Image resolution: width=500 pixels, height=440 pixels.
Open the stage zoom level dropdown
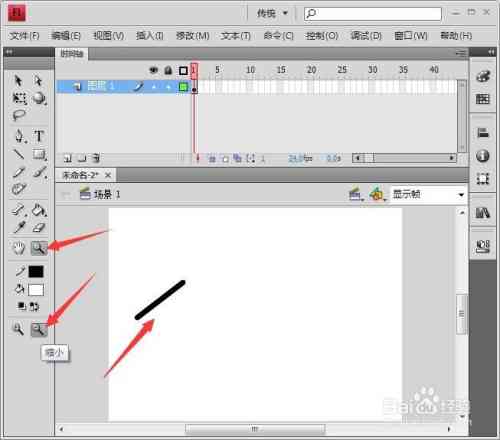(x=428, y=194)
